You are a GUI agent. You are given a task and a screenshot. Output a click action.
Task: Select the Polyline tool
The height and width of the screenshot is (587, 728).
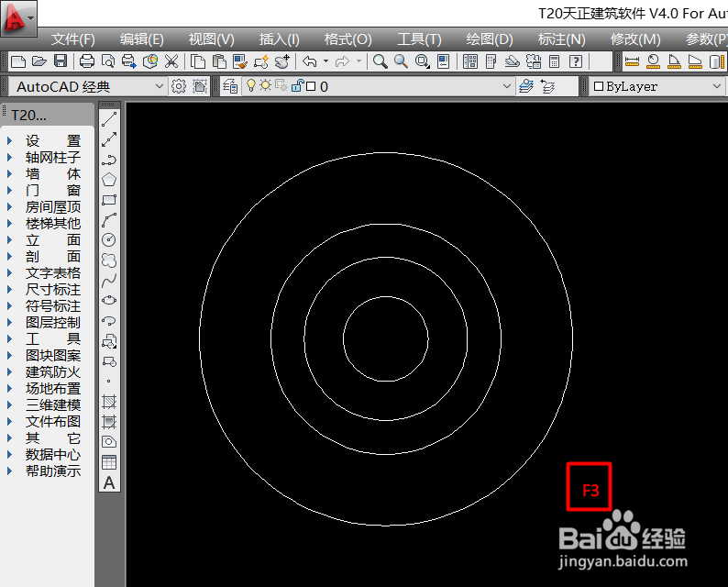[109, 160]
